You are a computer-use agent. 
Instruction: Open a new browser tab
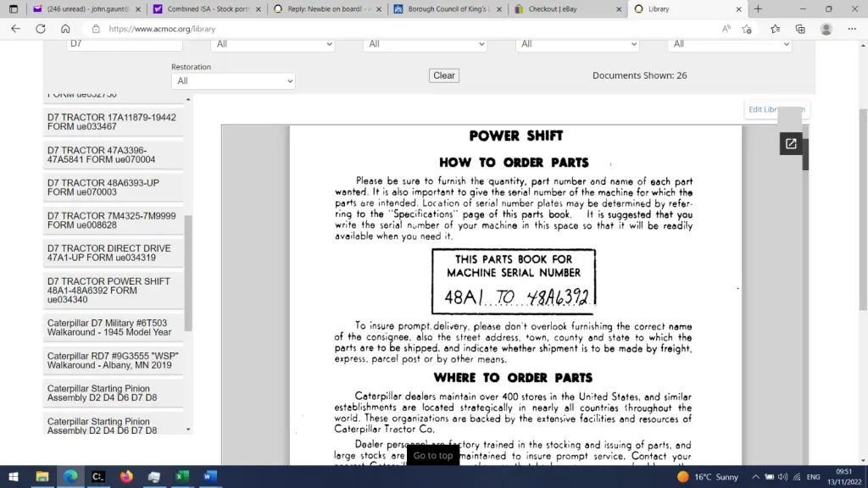[x=758, y=8]
